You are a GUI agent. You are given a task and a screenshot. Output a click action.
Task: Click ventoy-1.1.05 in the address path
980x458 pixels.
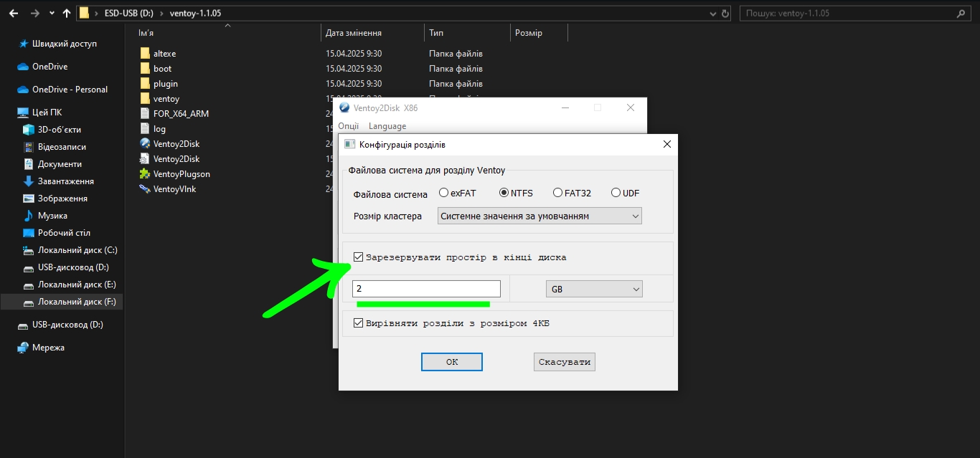195,13
